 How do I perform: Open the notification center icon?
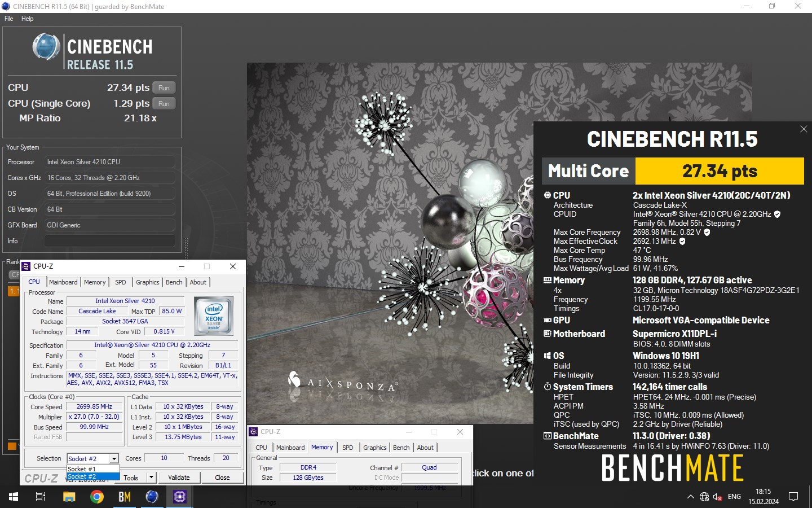coord(793,497)
